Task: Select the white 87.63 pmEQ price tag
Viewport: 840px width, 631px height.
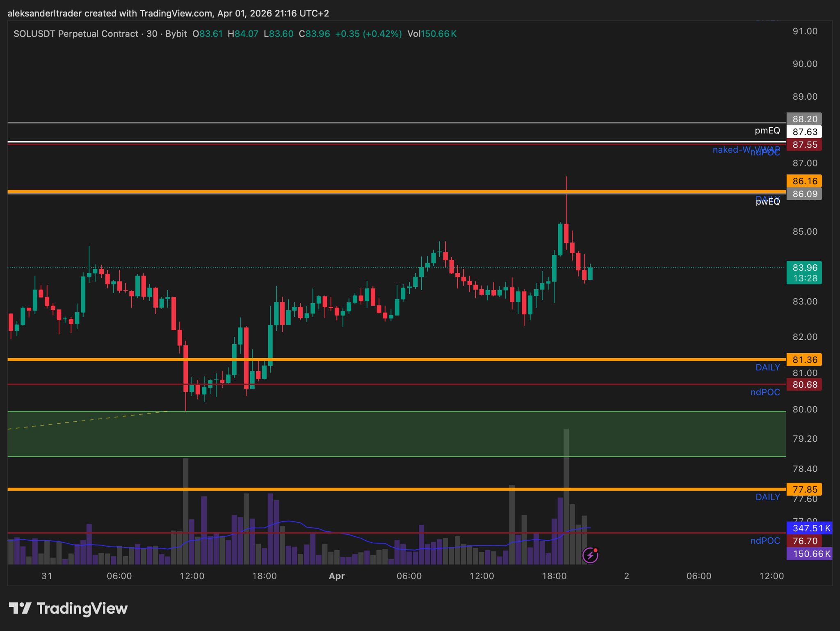Action: 804,132
